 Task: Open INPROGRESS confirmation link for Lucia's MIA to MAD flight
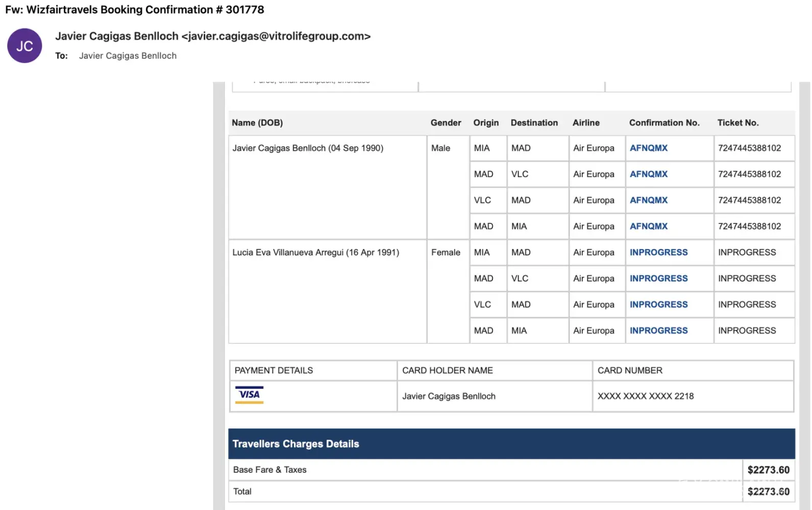pos(659,252)
